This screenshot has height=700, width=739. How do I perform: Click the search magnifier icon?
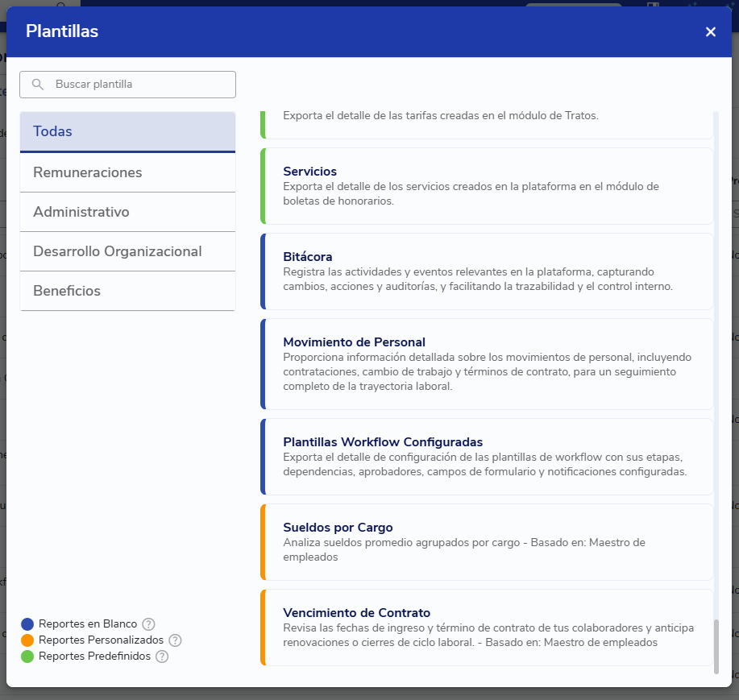pos(37,85)
